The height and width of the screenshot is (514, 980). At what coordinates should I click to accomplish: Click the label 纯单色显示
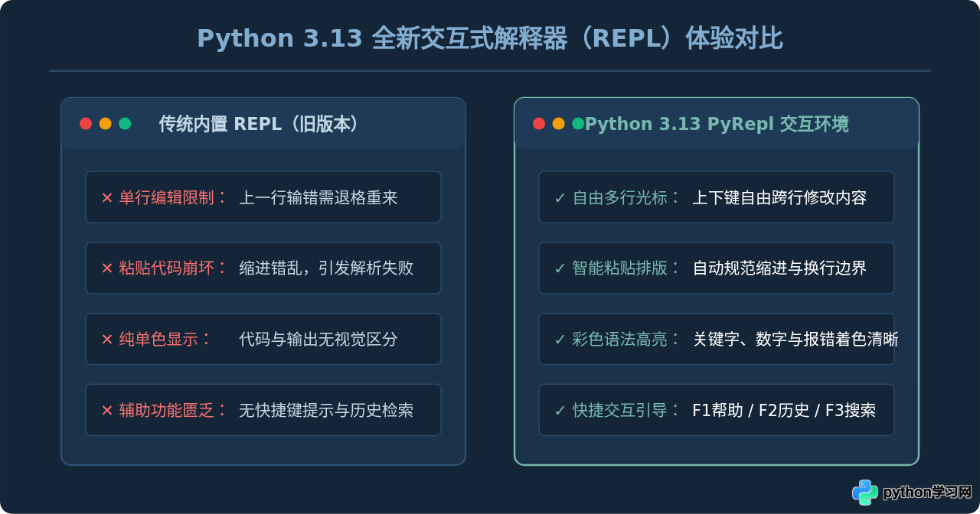click(158, 340)
